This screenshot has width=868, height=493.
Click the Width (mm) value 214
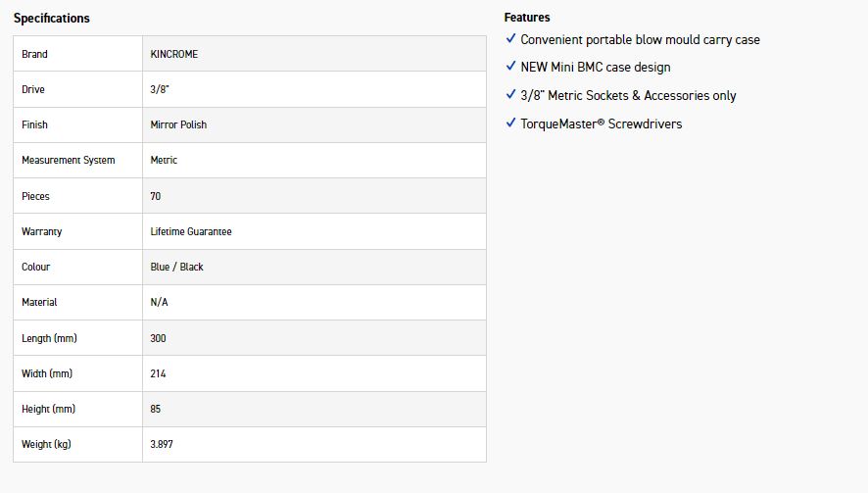tap(158, 373)
